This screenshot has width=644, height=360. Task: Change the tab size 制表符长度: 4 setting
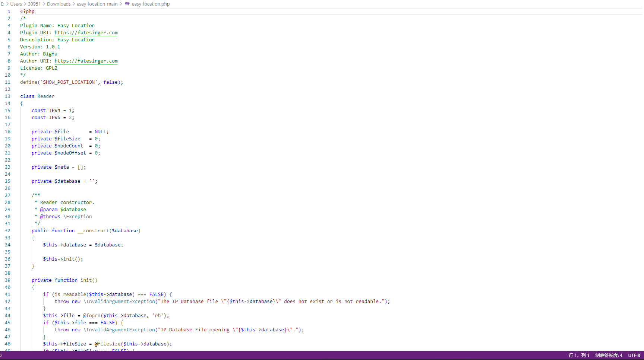609,356
